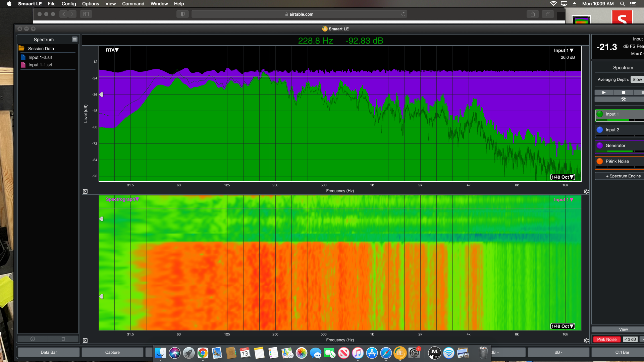The image size is (644, 362).
Task: Open measurement config tools (hammer and wrench)
Action: [623, 99]
